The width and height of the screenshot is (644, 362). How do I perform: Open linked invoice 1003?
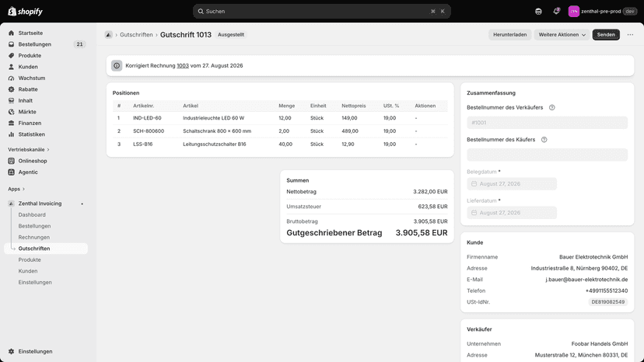183,66
